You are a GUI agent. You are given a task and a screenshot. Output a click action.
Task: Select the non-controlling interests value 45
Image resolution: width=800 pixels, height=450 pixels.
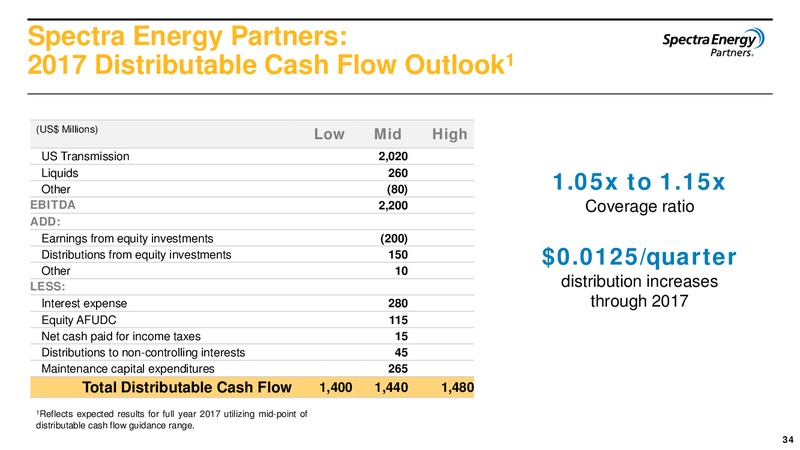401,353
